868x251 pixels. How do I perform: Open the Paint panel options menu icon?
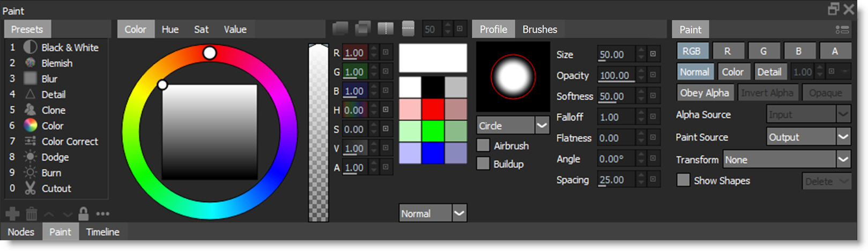point(842,30)
